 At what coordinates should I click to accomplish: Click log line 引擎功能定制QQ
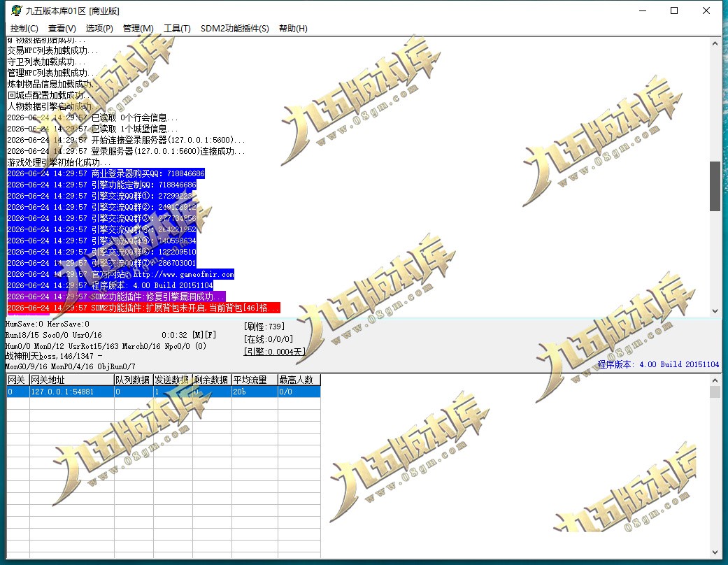tap(101, 185)
